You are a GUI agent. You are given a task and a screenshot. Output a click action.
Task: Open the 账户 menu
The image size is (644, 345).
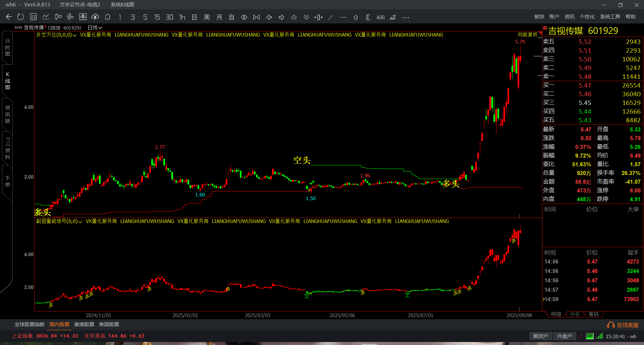tap(554, 17)
